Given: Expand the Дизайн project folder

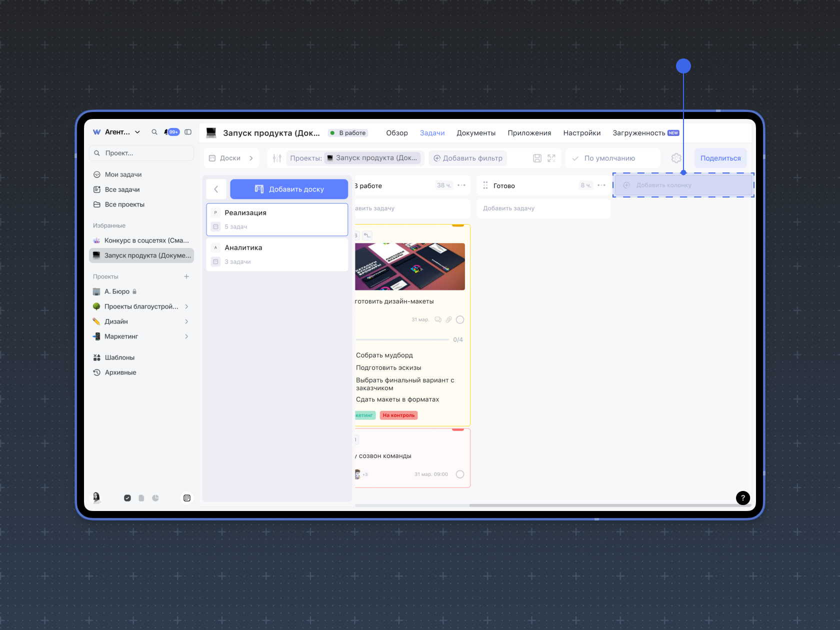Looking at the screenshot, I should pyautogui.click(x=186, y=321).
